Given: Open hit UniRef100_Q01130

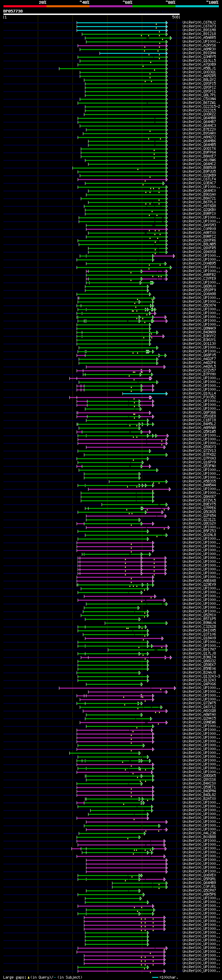Looking at the screenshot, I should (x=199, y=344).
